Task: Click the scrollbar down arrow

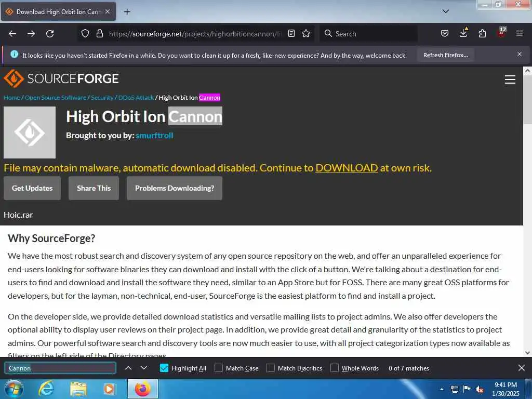Action: 528,353
